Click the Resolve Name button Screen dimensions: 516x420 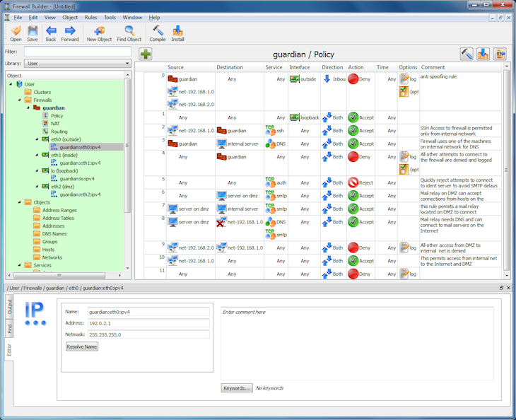click(x=82, y=346)
